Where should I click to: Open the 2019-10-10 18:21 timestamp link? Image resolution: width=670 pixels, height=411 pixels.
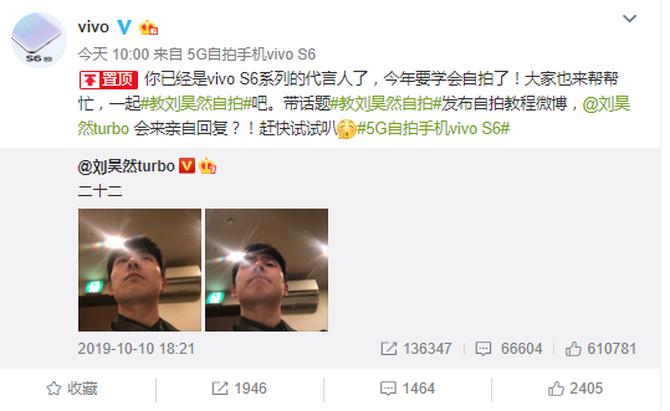[136, 349]
